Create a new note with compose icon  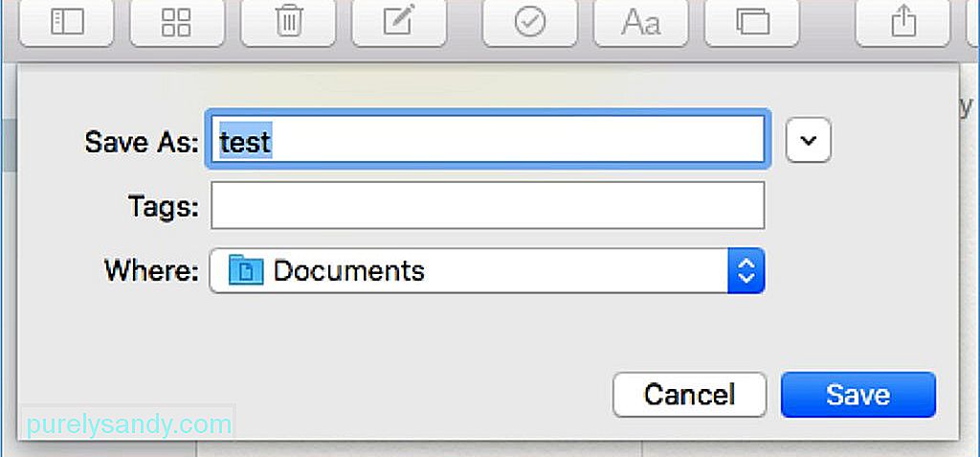399,23
